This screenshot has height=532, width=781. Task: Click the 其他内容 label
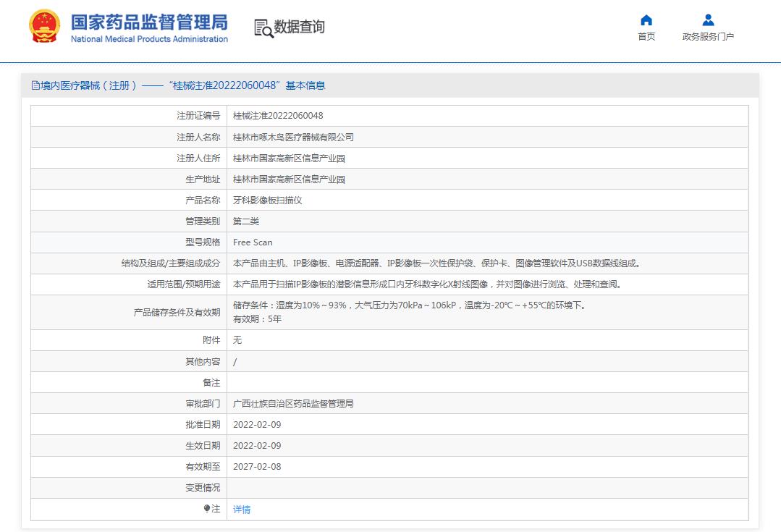click(x=203, y=362)
